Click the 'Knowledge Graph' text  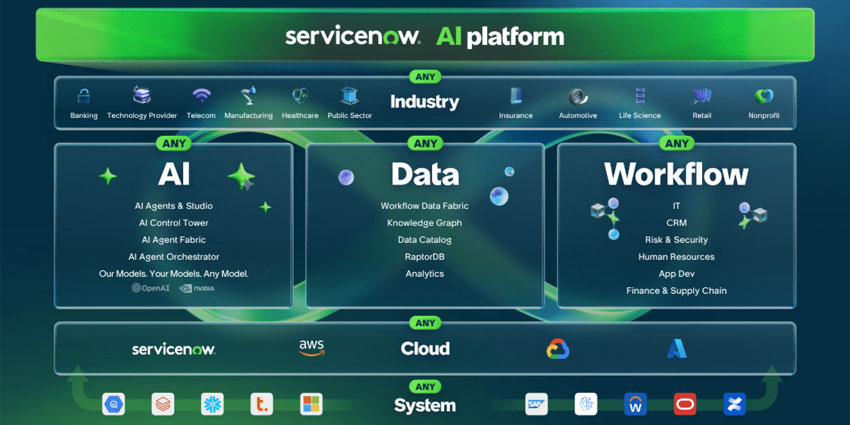[424, 223]
